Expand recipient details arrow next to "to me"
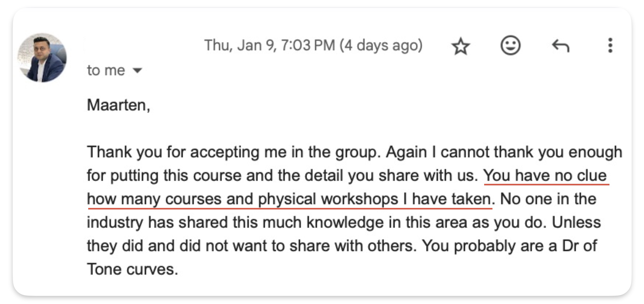 pyautogui.click(x=137, y=70)
